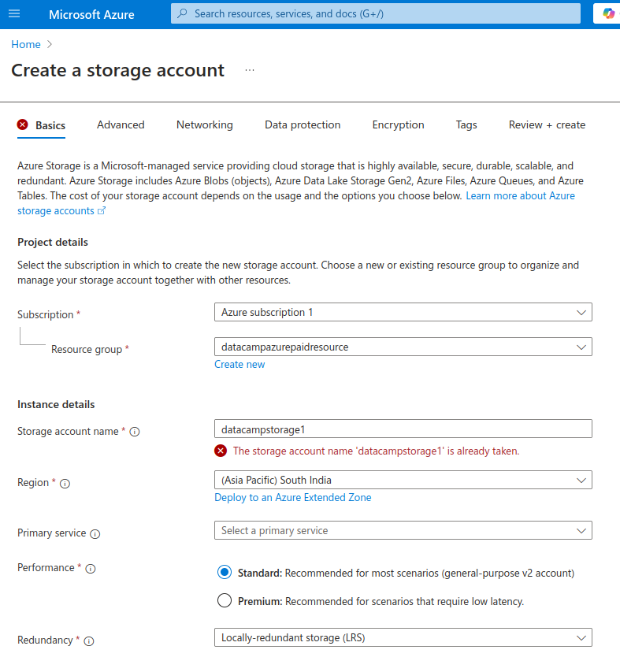The width and height of the screenshot is (620, 672).
Task: Open the ellipsis menu beside page title
Action: 250,70
